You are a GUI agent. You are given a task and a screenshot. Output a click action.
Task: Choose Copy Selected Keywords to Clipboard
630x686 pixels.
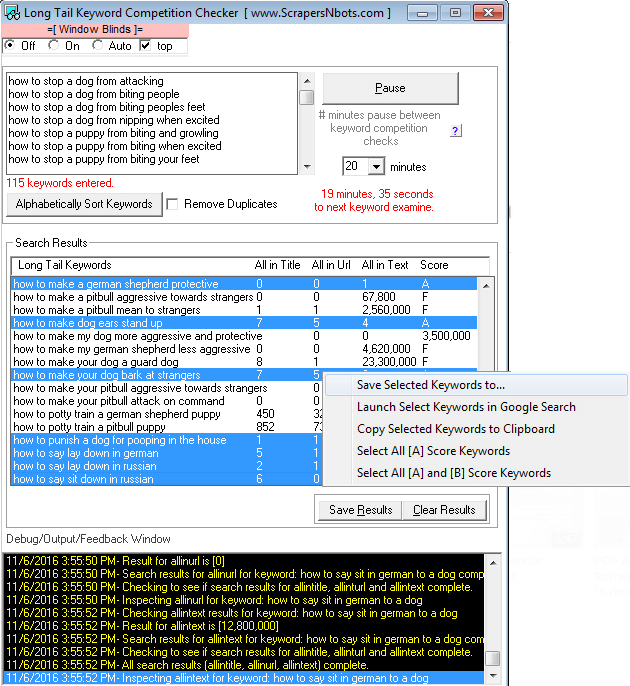(x=476, y=429)
